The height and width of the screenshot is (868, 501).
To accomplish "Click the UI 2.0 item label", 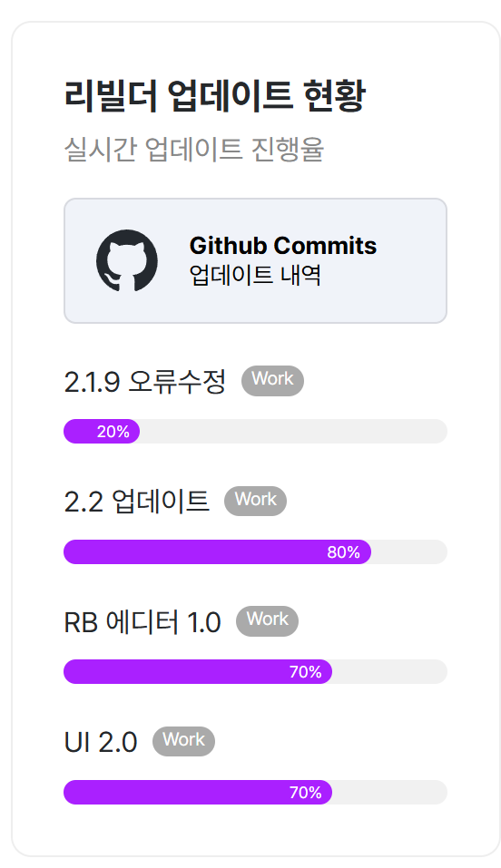I will [x=101, y=742].
